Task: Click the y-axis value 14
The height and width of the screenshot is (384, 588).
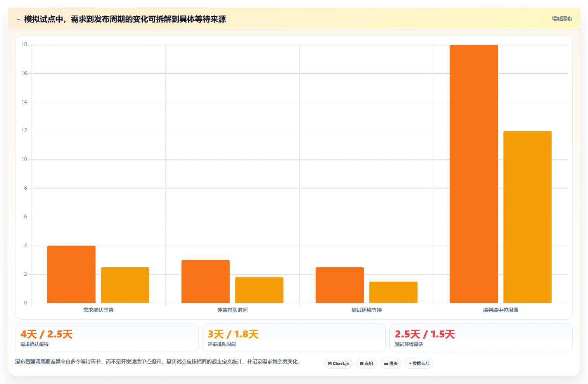Action: pyautogui.click(x=24, y=102)
